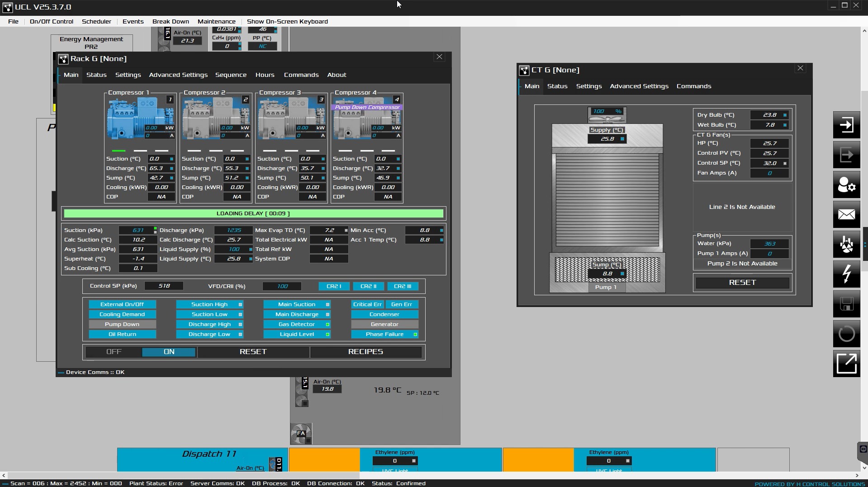This screenshot has height=487, width=868.
Task: Close the Rack G window
Action: pyautogui.click(x=439, y=57)
